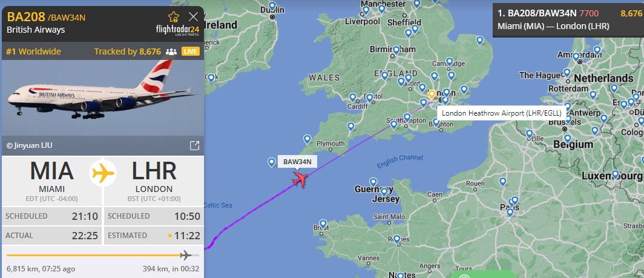This screenshot has height=278, width=644.
Task: Open the British Airways A380 photo
Action: pyautogui.click(x=103, y=98)
